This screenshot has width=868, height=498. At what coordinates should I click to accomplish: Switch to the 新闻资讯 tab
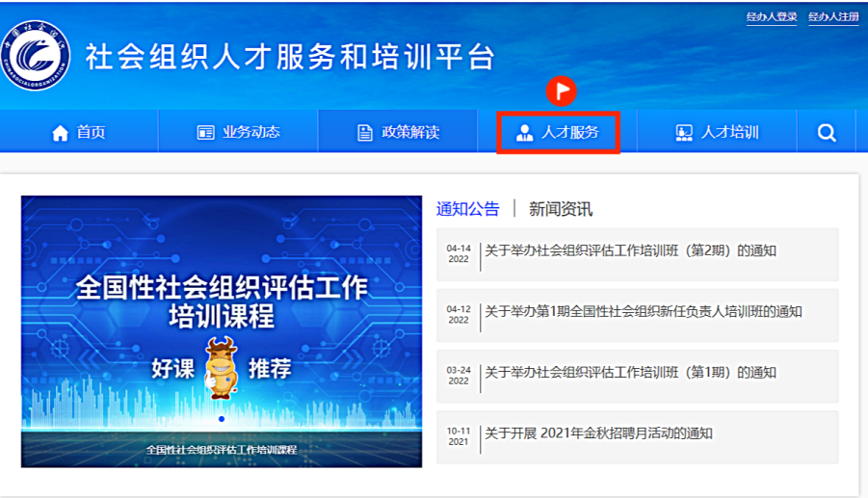561,209
